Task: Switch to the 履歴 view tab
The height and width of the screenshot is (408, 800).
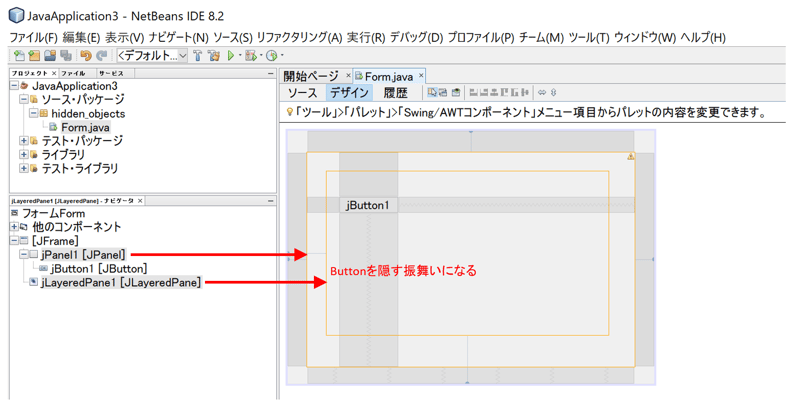Action: 395,93
